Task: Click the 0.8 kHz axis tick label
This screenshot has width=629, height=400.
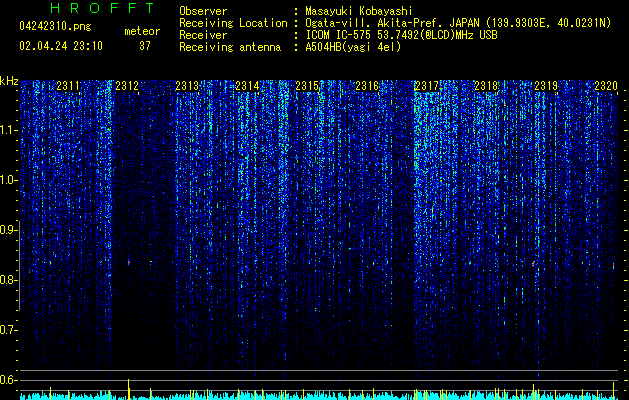Action: (x=9, y=280)
